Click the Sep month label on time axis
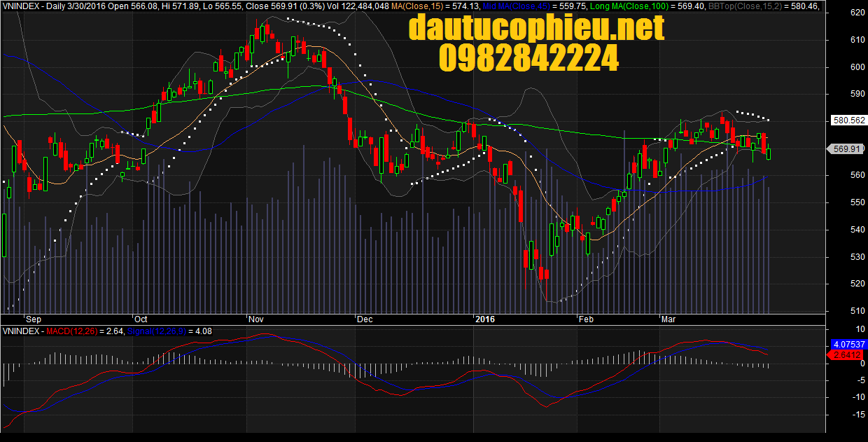The width and height of the screenshot is (868, 442). point(33,319)
